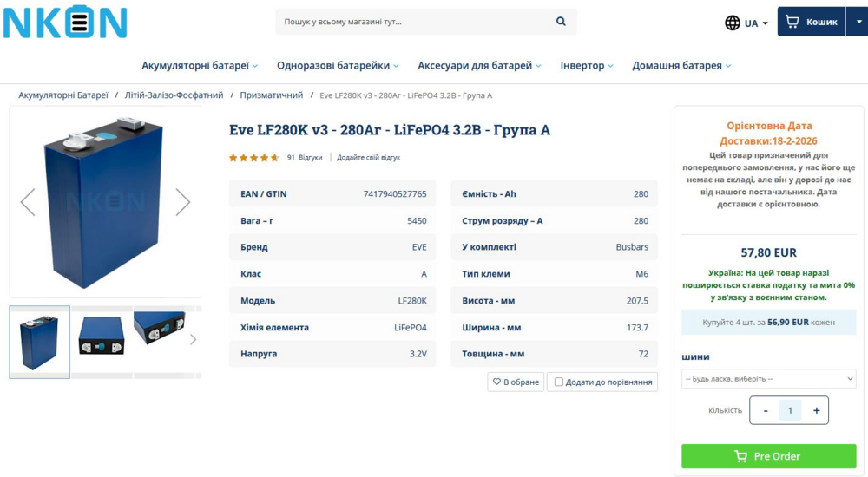Decrease quantity with minus button

(x=765, y=410)
